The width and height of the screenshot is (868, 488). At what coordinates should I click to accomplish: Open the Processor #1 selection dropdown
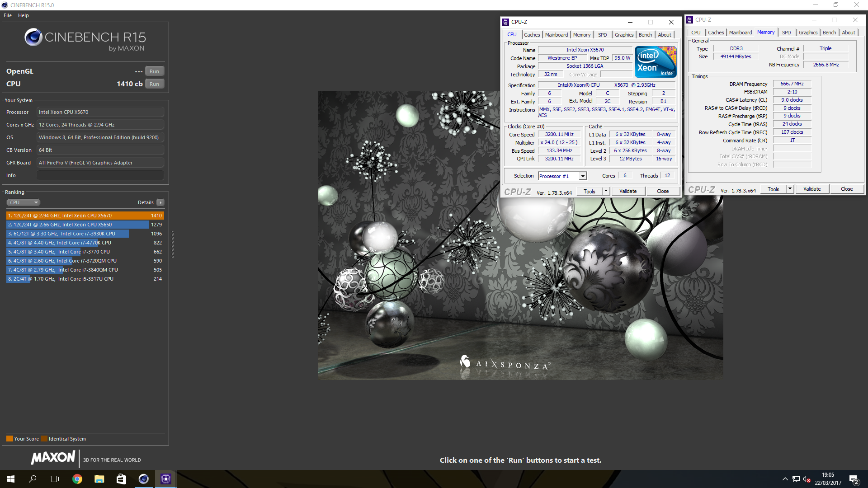click(x=562, y=176)
